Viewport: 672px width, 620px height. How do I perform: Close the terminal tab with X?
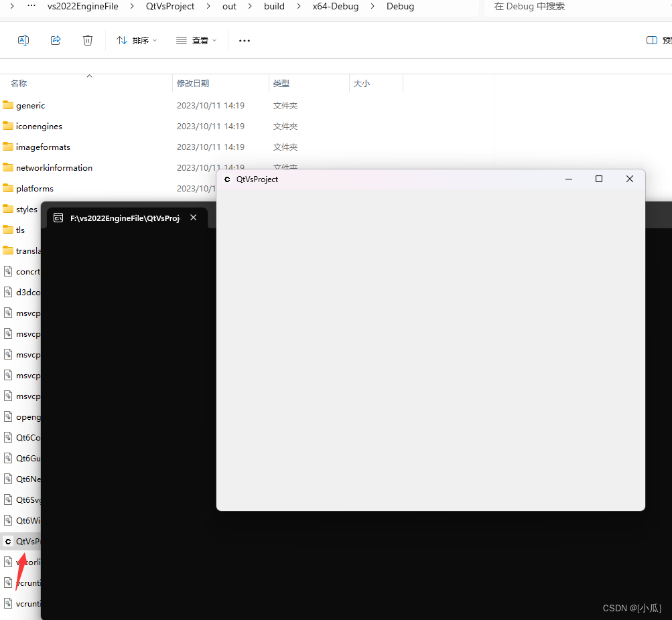point(193,218)
